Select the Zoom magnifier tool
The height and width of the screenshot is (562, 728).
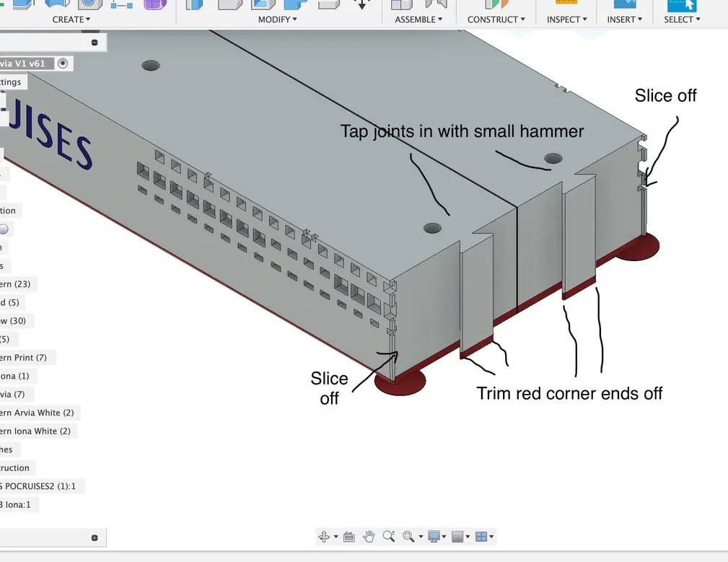point(389,537)
